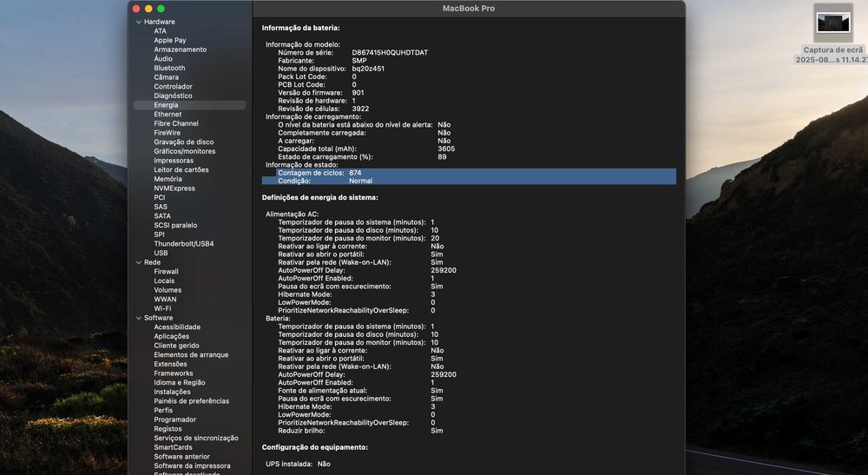
Task: Open the Bluetooth hardware entry
Action: 169,68
